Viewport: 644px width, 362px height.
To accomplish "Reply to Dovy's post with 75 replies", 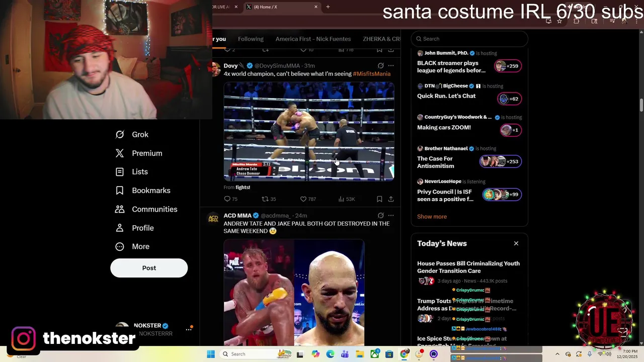I will (x=230, y=199).
